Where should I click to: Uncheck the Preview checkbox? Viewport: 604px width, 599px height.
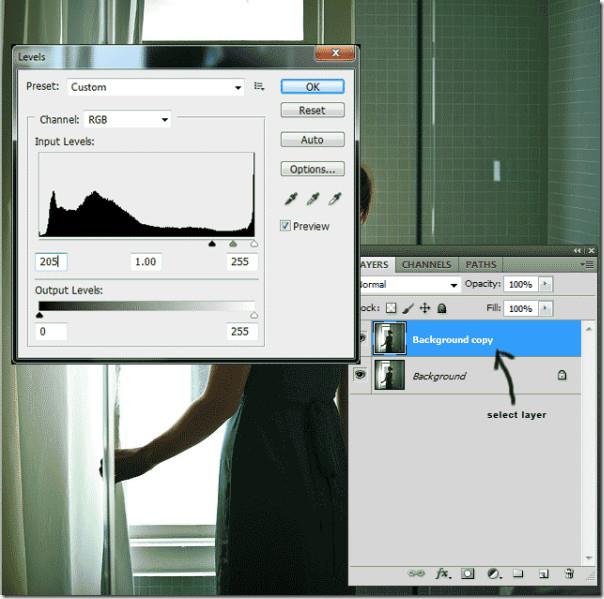pos(286,226)
